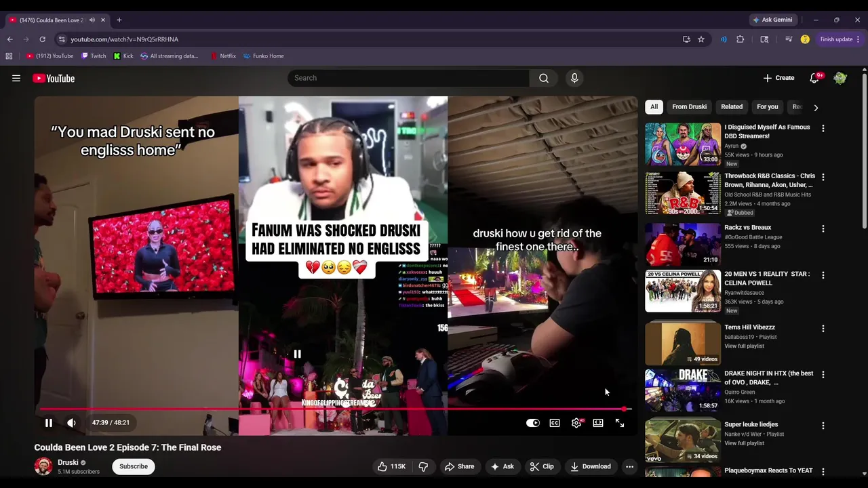868x488 pixels.
Task: Open options for Drake Night in HTX video
Action: 823,374
